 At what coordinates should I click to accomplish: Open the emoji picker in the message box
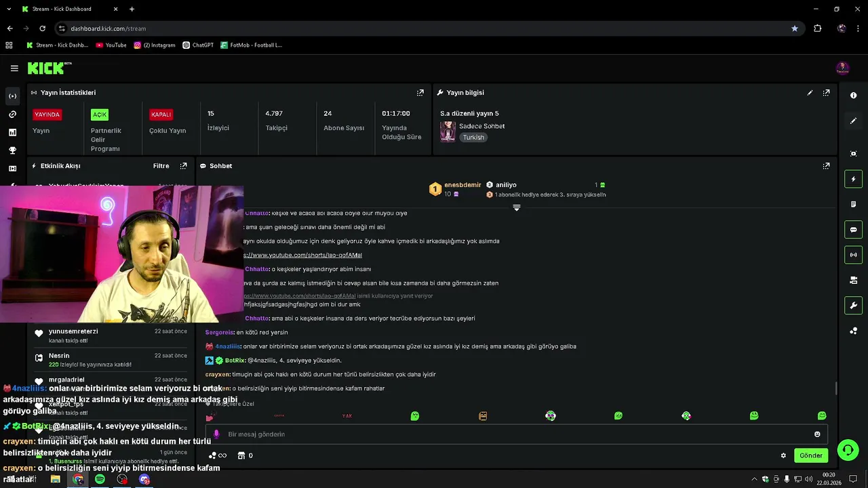(817, 434)
